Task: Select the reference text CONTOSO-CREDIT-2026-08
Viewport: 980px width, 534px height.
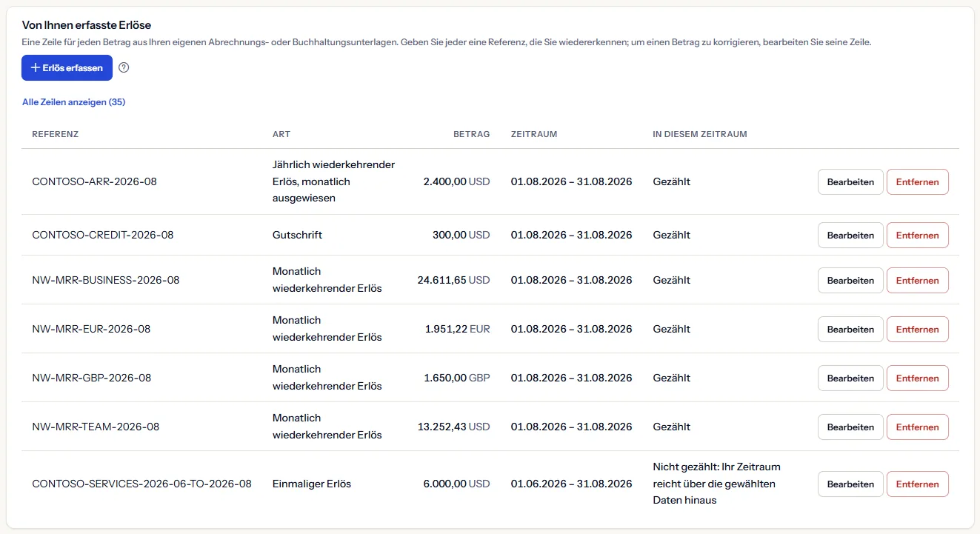Action: (103, 235)
